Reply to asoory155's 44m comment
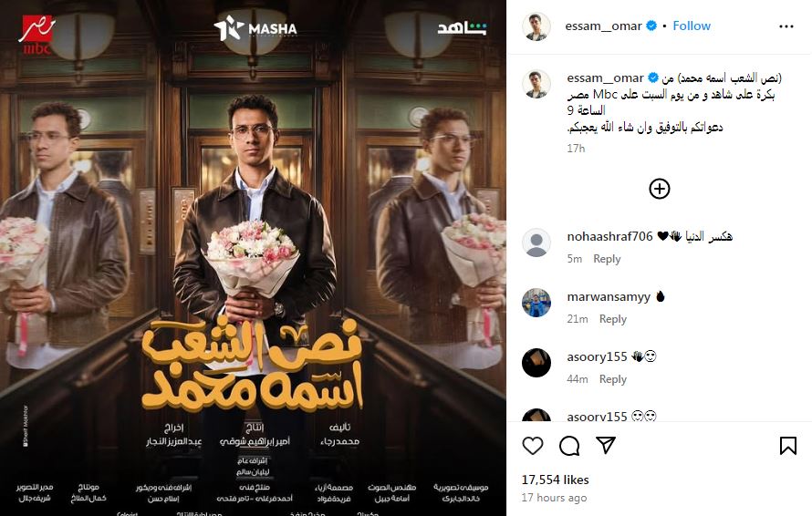The width and height of the screenshot is (812, 516). [x=612, y=379]
